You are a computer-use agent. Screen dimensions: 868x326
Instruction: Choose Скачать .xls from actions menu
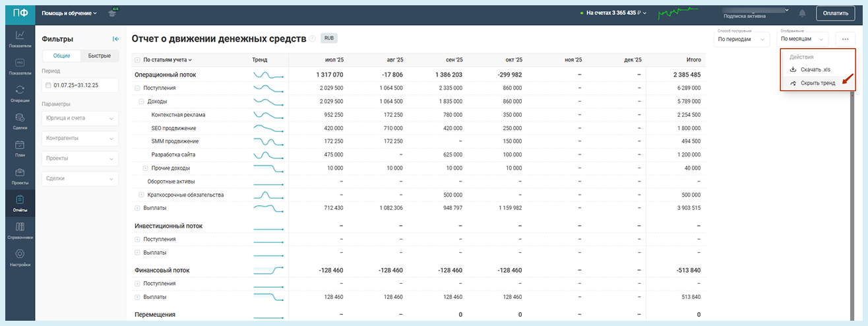click(815, 69)
